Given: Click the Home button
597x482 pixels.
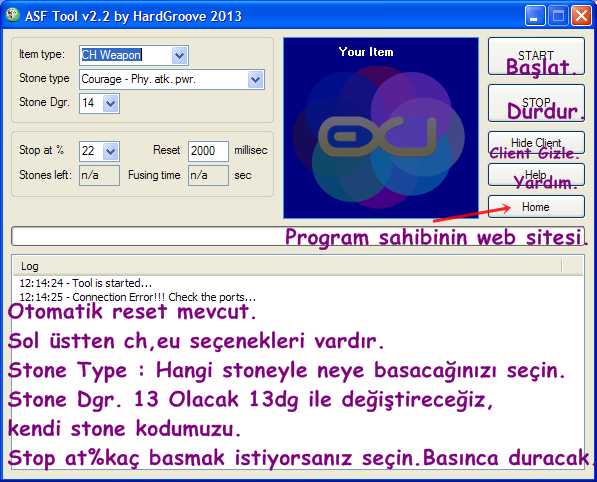Looking at the screenshot, I should [536, 207].
